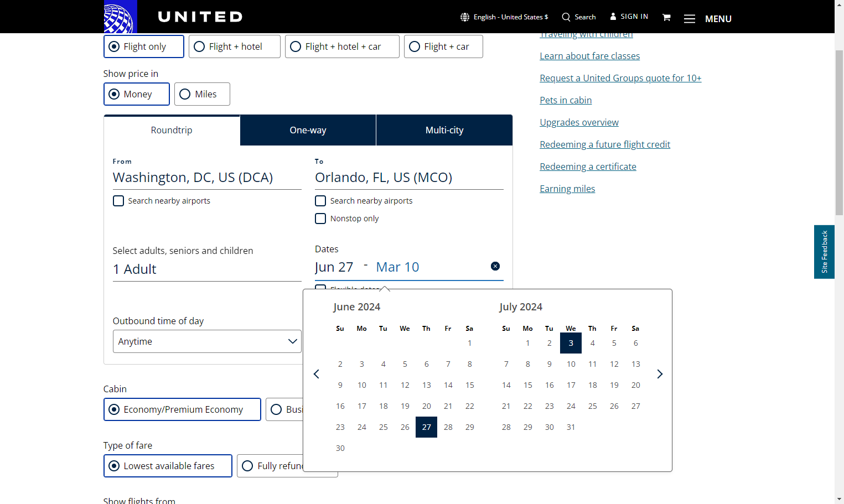This screenshot has height=504, width=844.
Task: Advance calendar to next month
Action: pos(660,374)
